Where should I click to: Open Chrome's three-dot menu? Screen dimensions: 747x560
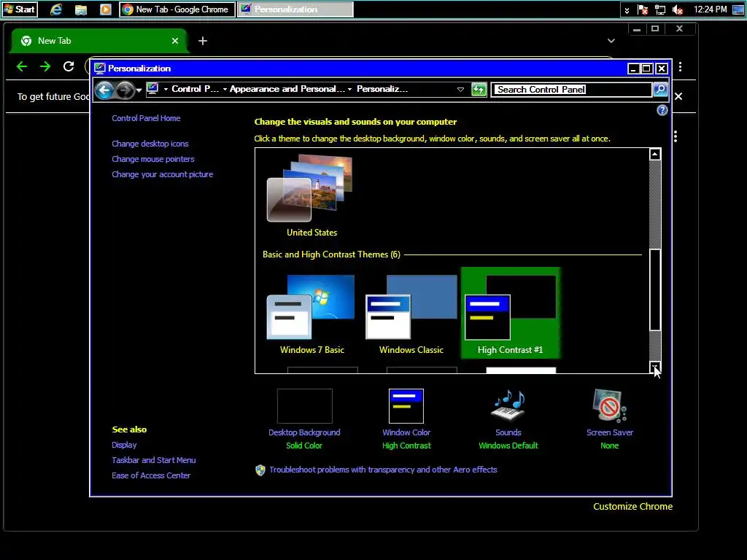[x=681, y=66]
